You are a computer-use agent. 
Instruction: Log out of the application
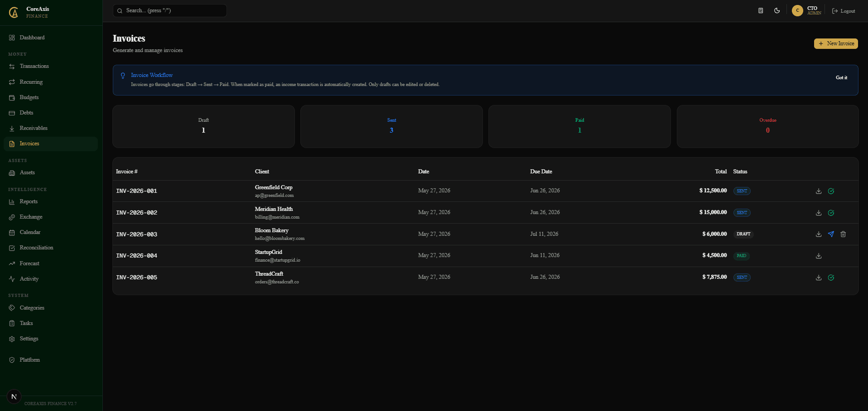point(844,11)
